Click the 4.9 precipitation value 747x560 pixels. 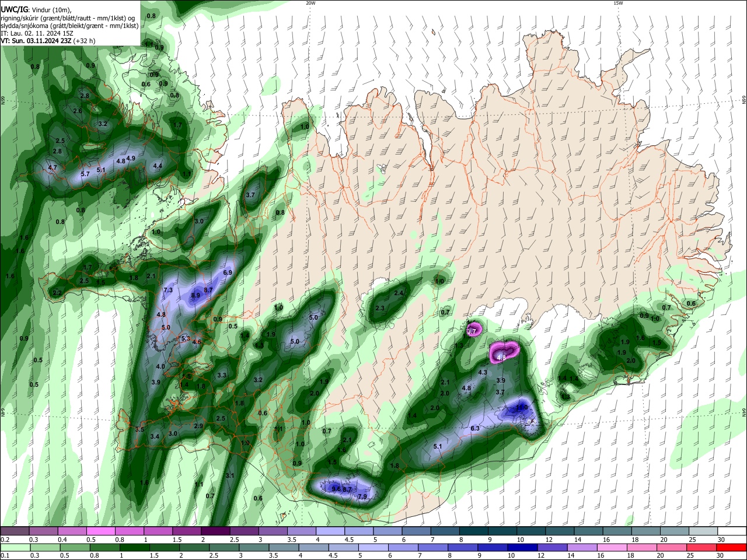[x=131, y=158]
